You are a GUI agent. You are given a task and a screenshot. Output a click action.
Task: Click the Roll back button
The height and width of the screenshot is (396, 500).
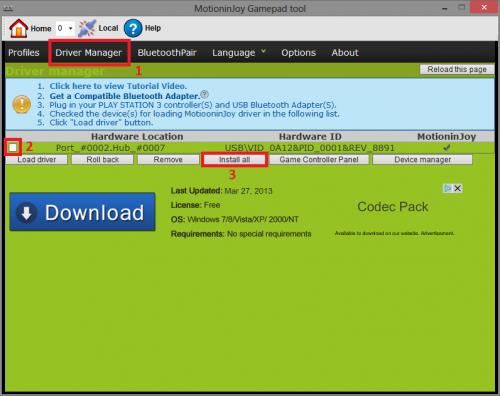102,160
